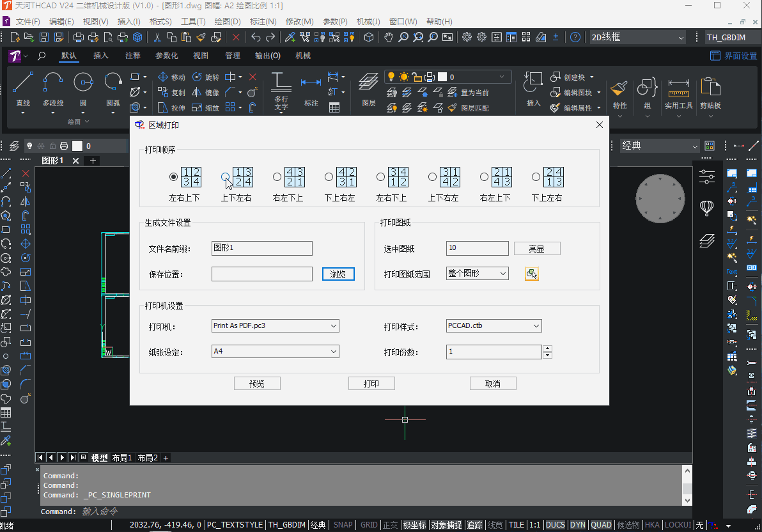Open the 经典 workspace dropdown
This screenshot has width=762, height=532.
(x=660, y=146)
